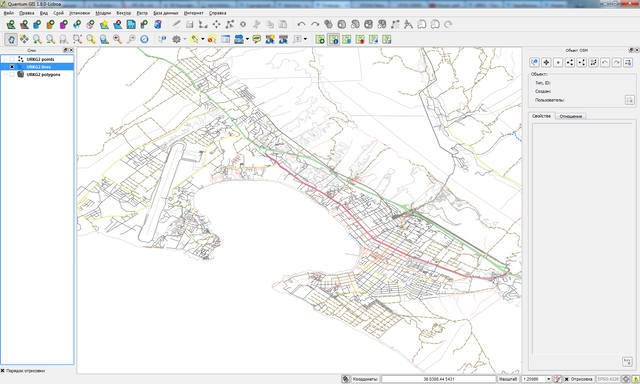This screenshot has width=640, height=384.
Task: Click the OSM create line icon
Action: click(x=570, y=62)
